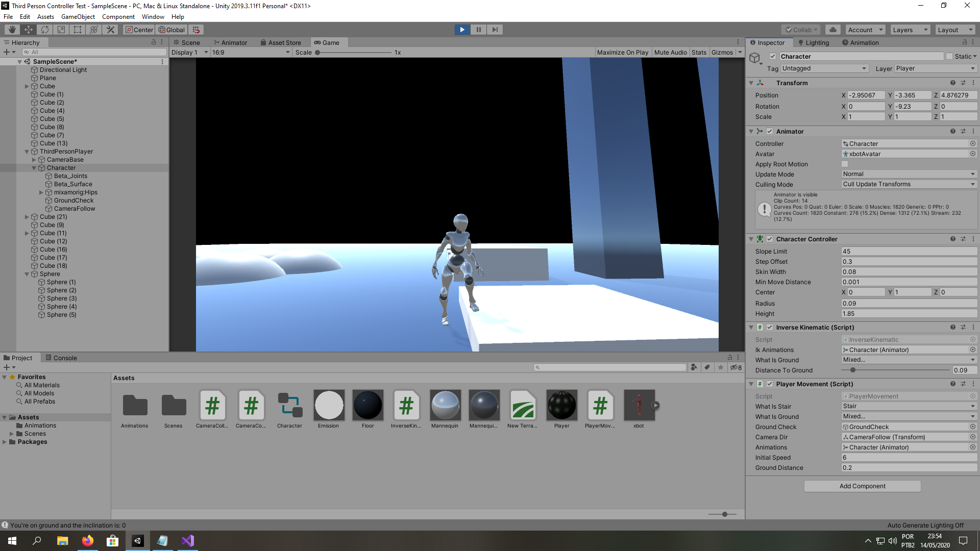The image size is (980, 551).
Task: Toggle Maximize On Play
Action: click(x=622, y=52)
